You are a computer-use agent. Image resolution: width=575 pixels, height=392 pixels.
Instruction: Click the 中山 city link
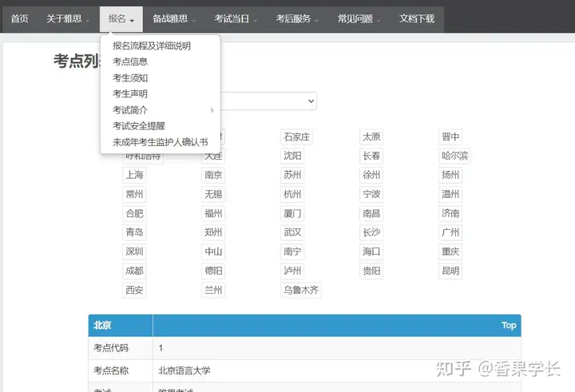click(x=213, y=251)
